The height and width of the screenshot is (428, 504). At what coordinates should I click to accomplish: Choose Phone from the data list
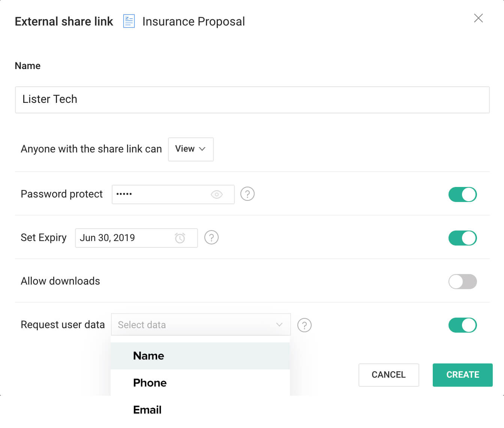coord(150,383)
